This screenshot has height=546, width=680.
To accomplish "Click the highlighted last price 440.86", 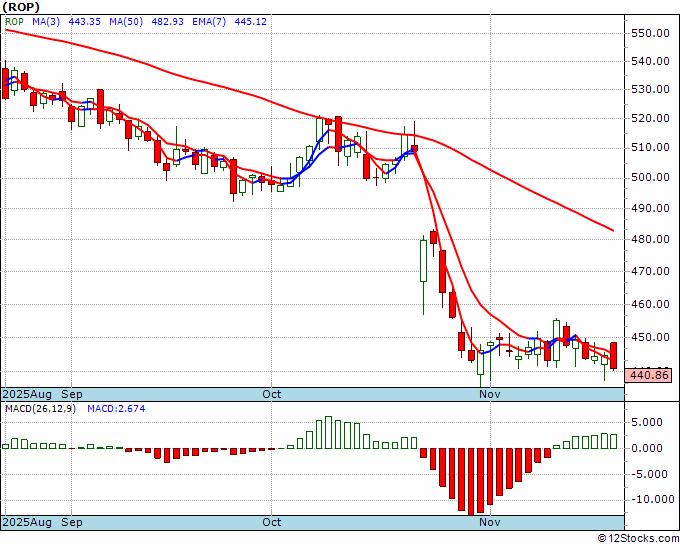I will [x=648, y=375].
